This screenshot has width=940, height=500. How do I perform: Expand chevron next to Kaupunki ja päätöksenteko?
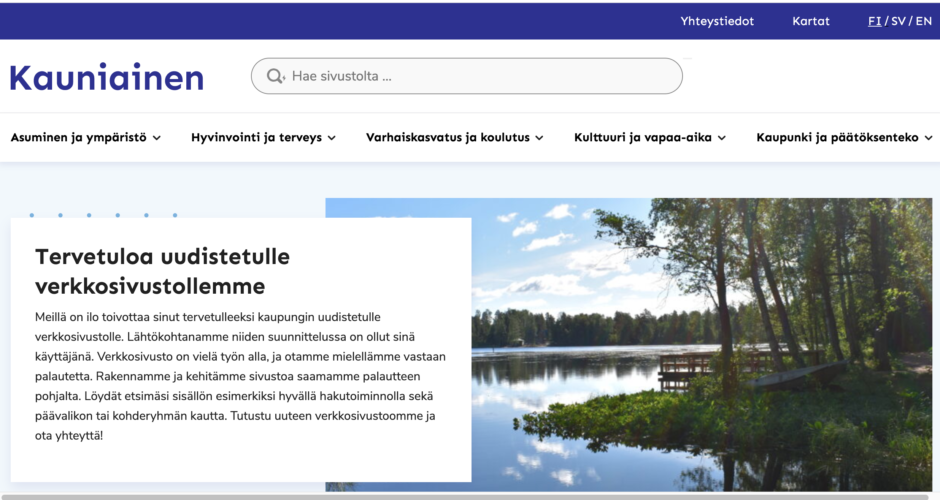928,138
